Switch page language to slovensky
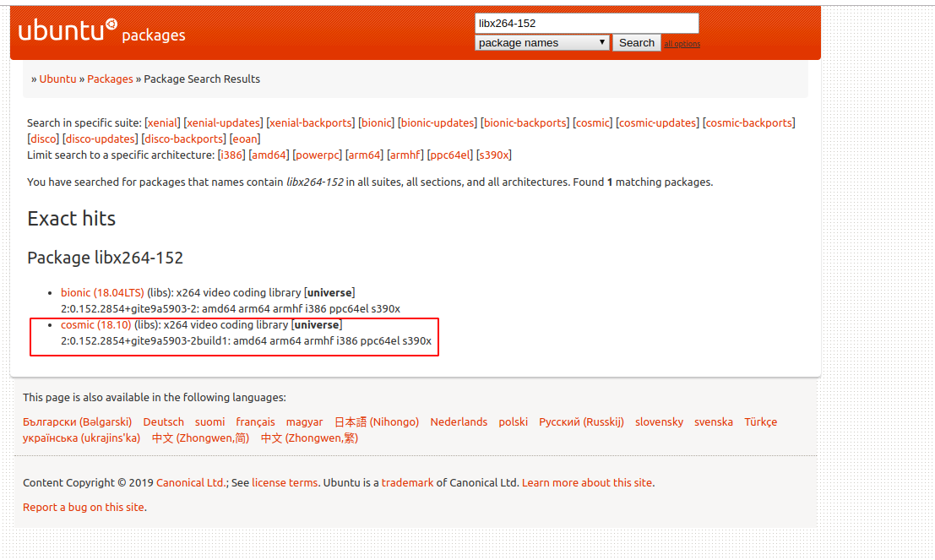Viewport: 935px width, 560px height. point(659,422)
